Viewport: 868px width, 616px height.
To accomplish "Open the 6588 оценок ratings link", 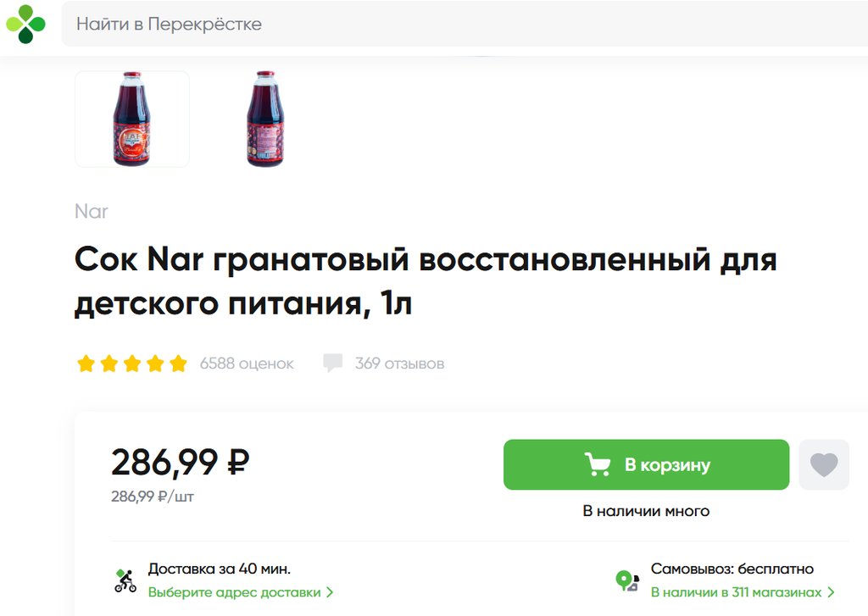I will point(247,364).
